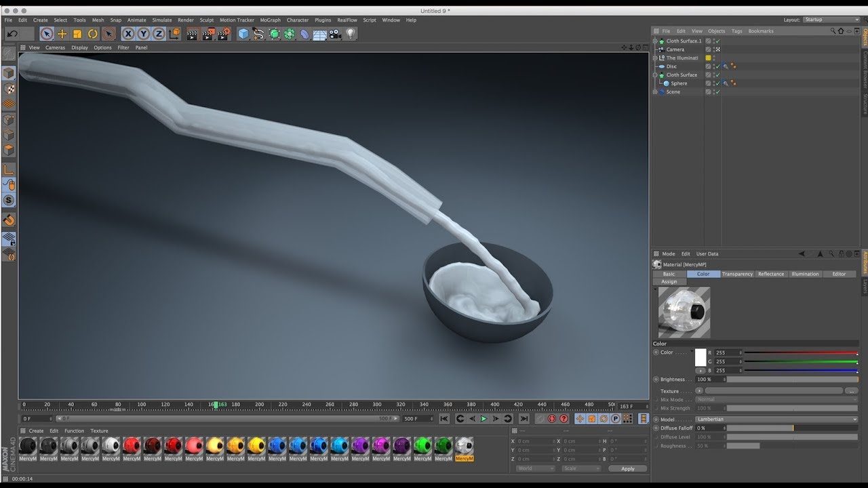Toggle the Disc object enable checkmark
868x488 pixels.
pyautogui.click(x=717, y=66)
